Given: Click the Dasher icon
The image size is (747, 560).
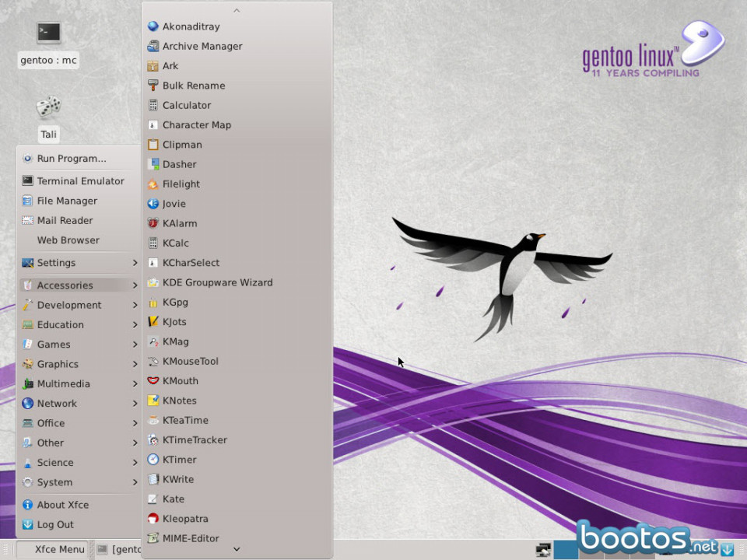Looking at the screenshot, I should pyautogui.click(x=153, y=164).
